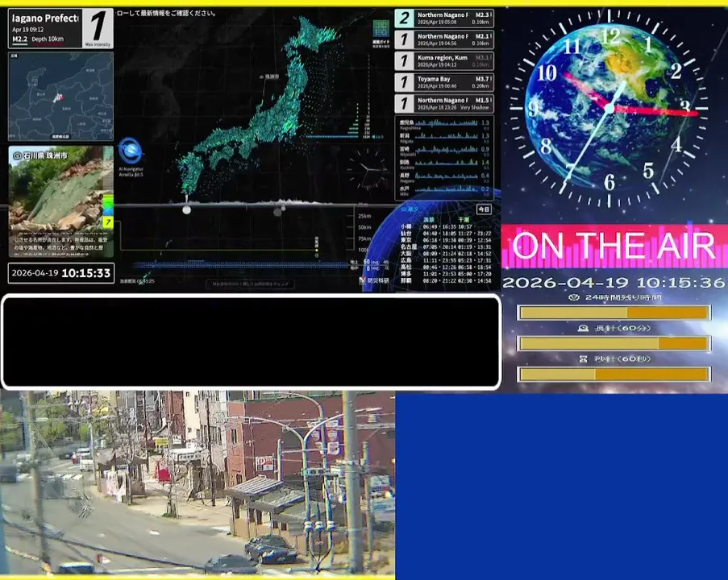
Task: Click the 仙台 tide times row
Action: [x=446, y=234]
